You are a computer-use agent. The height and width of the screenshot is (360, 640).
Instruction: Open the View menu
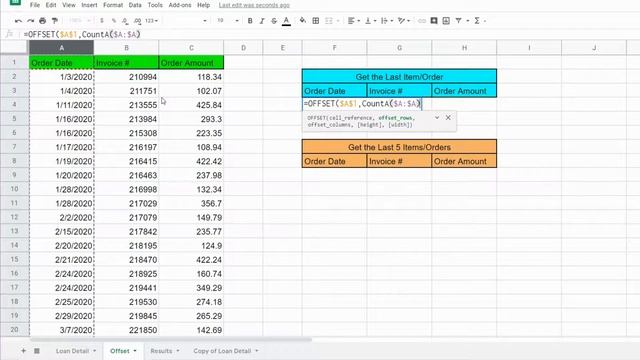coord(69,5)
